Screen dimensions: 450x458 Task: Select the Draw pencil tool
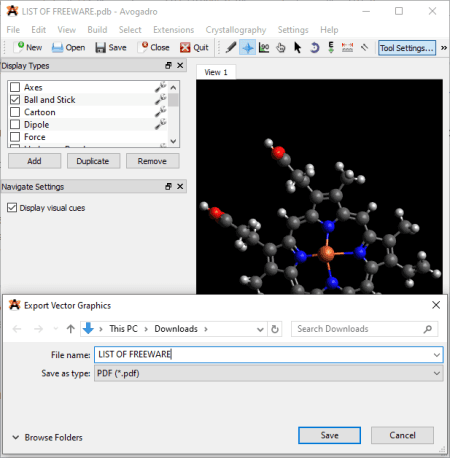point(231,48)
